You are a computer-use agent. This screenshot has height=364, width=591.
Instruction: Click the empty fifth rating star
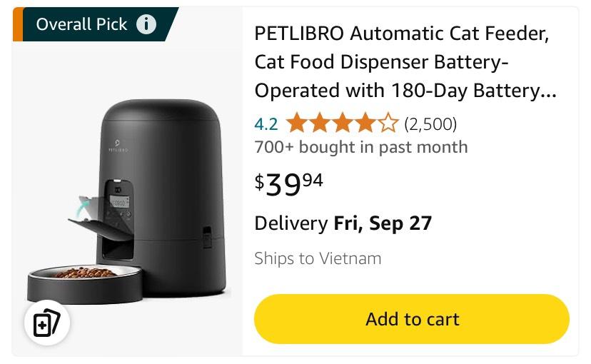tap(388, 124)
